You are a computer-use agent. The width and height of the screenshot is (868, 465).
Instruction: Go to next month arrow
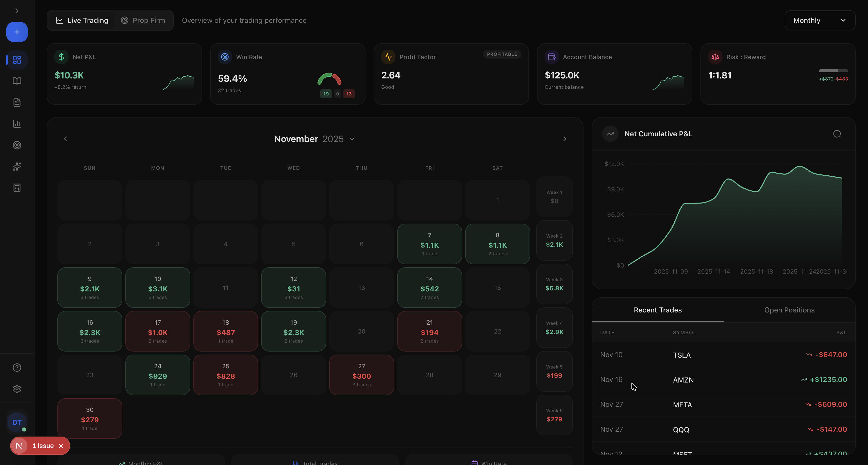tap(564, 139)
